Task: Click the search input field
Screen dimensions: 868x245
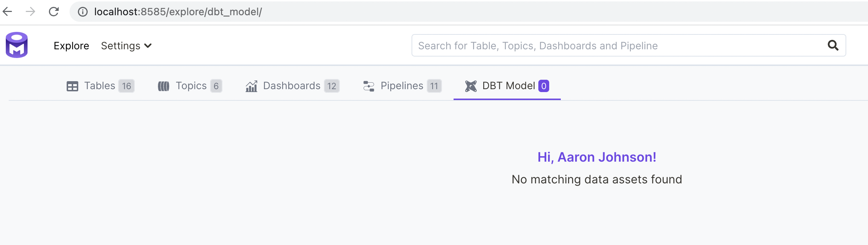Action: pyautogui.click(x=580, y=45)
